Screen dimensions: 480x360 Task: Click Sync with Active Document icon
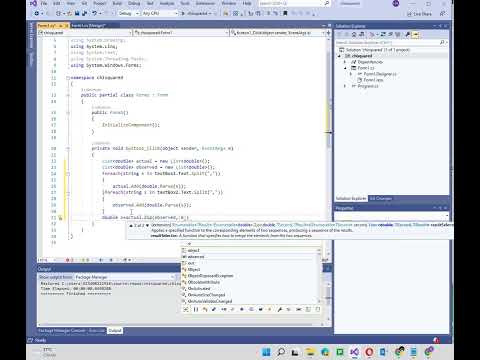(x=383, y=34)
